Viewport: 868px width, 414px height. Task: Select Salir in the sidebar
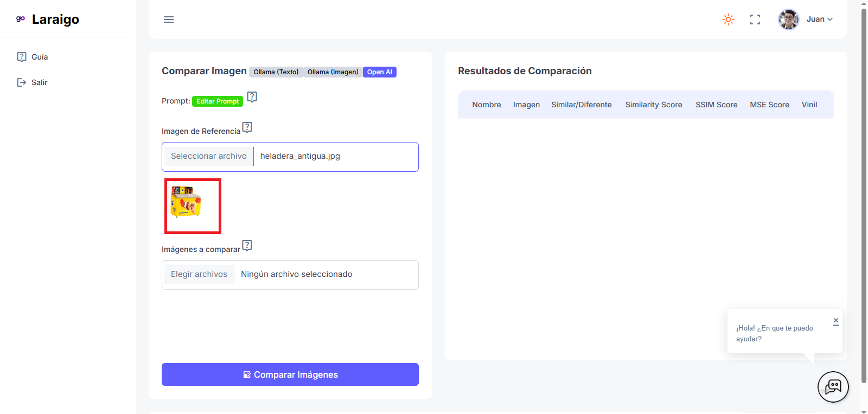coord(39,82)
